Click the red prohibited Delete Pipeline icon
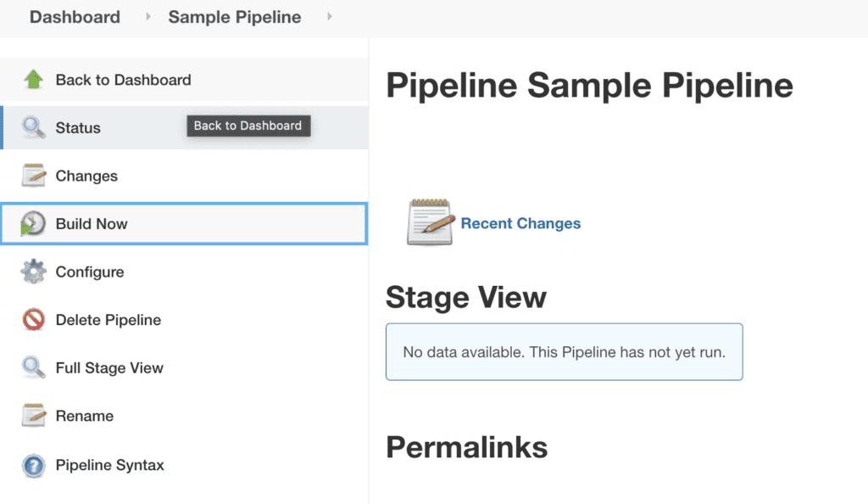Viewport: 868px width, 504px height. 33,320
